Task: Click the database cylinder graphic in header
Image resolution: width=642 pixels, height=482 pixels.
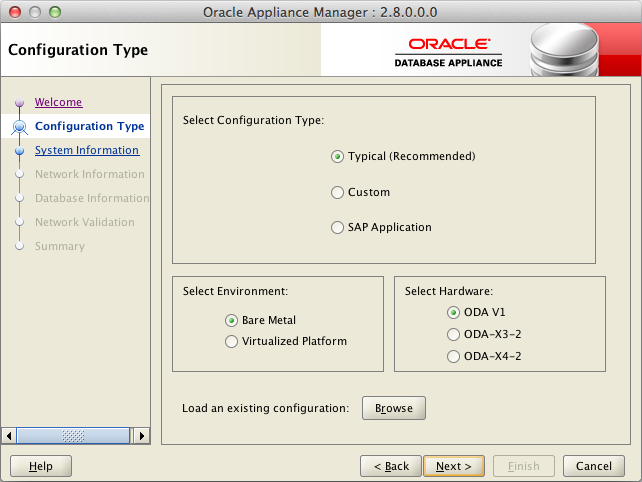Action: point(564,50)
